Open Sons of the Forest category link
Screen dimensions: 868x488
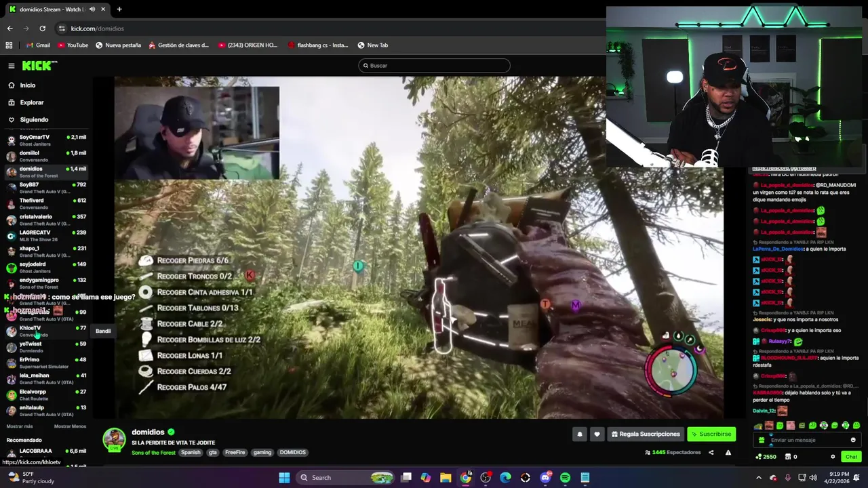coord(153,453)
